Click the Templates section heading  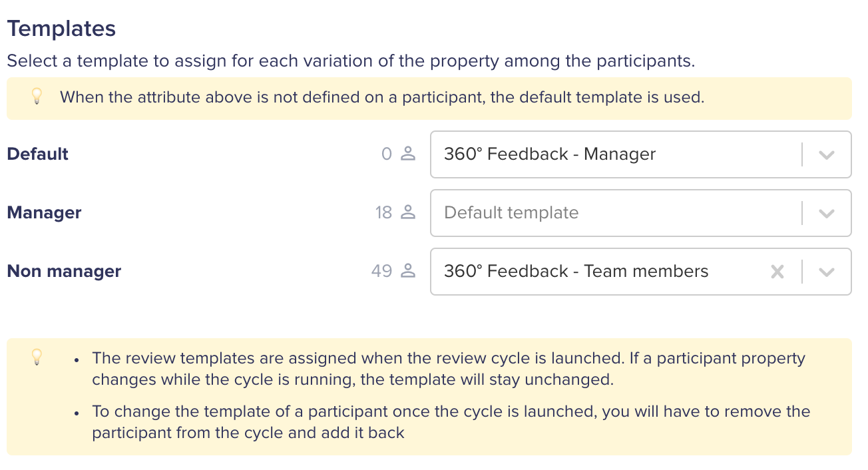[61, 29]
